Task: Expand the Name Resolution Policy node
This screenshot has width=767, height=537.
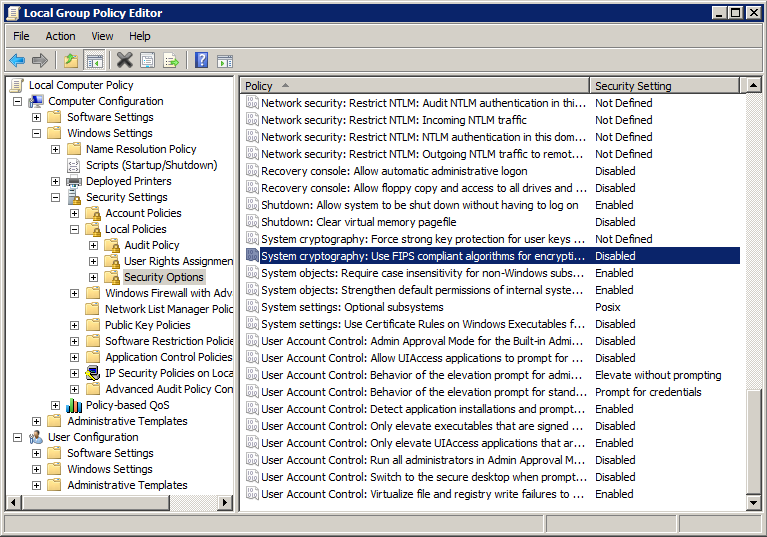Action: point(55,149)
